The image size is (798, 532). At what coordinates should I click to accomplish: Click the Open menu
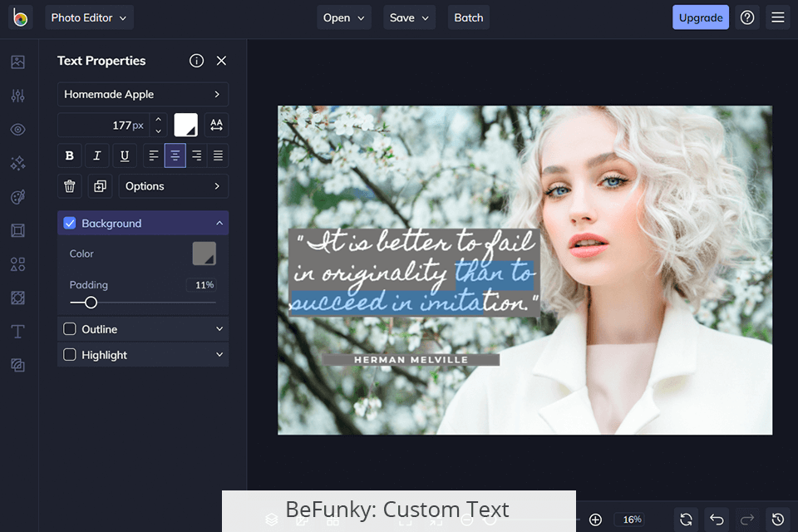[343, 17]
